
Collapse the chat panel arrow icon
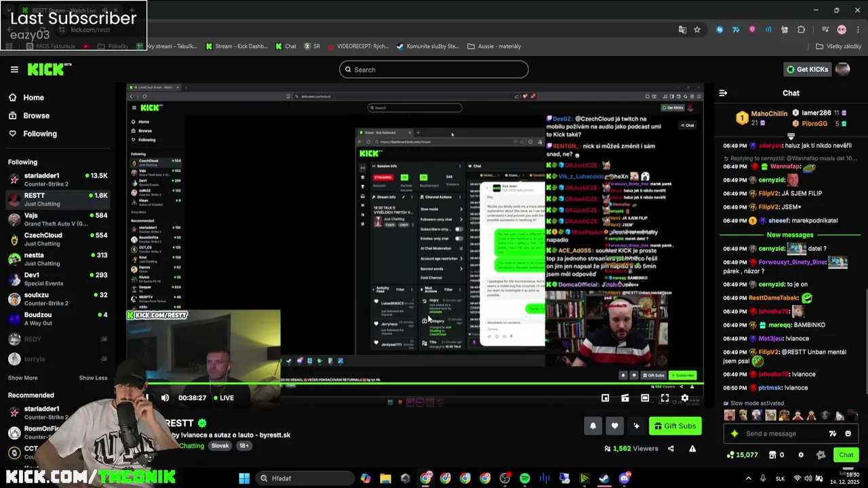[x=723, y=93]
